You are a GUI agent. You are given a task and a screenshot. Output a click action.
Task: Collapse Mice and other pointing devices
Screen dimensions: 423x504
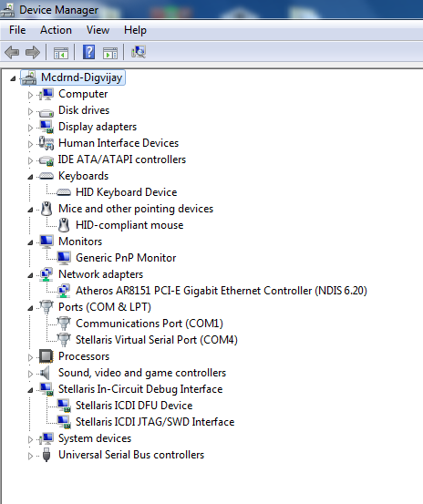(x=30, y=210)
